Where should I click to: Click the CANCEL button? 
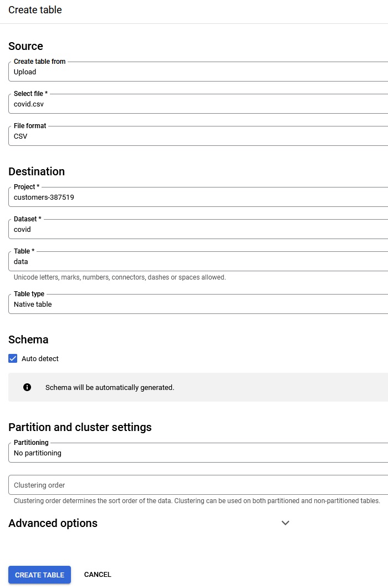(98, 575)
